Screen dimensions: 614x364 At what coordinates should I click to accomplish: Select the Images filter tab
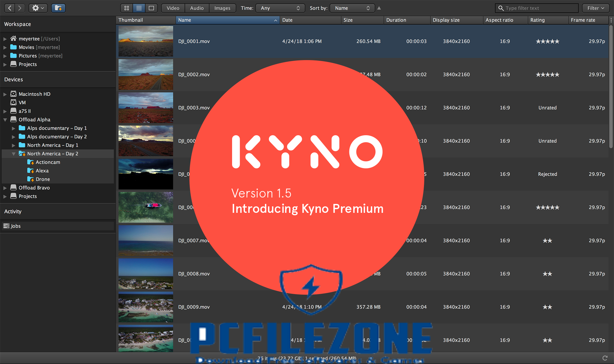pyautogui.click(x=222, y=8)
